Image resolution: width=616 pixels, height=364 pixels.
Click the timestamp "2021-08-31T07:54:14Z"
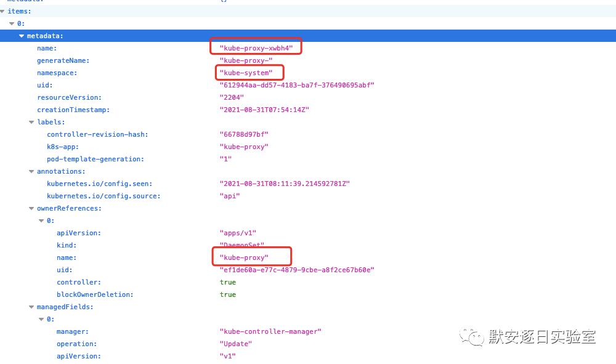pyautogui.click(x=264, y=110)
